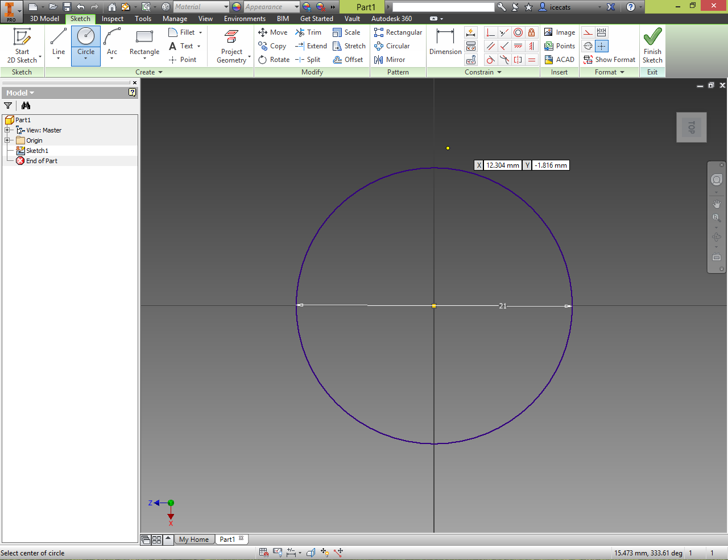Toggle snap to grid in the status bar

click(264, 552)
